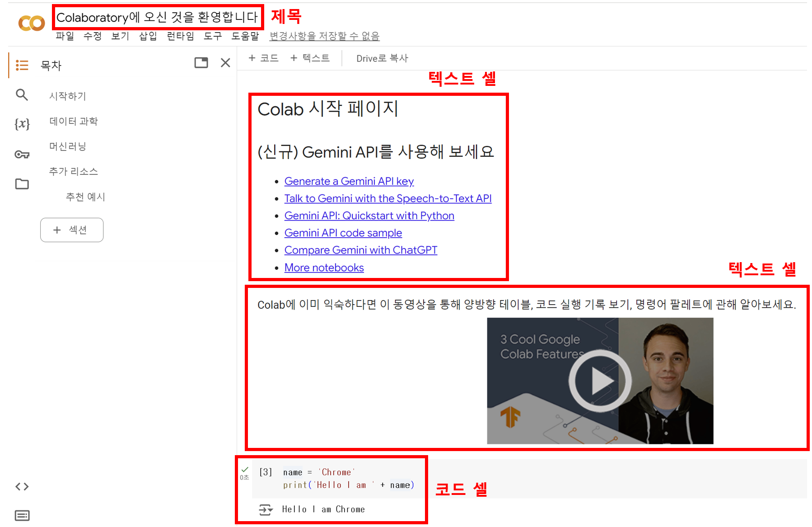
Task: Click the Colab logo icon
Action: (31, 23)
